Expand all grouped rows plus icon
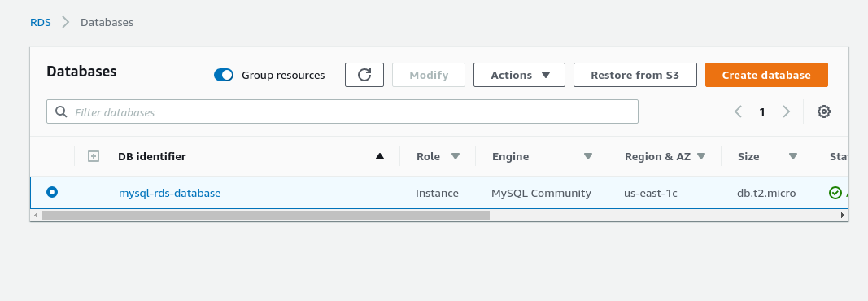Viewport: 868px width, 301px height. point(94,156)
